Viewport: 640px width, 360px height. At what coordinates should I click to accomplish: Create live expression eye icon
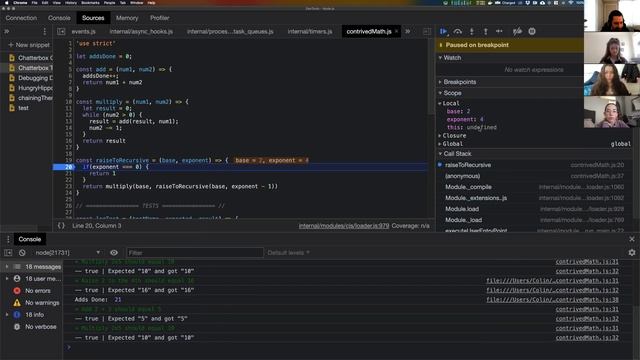point(114,253)
